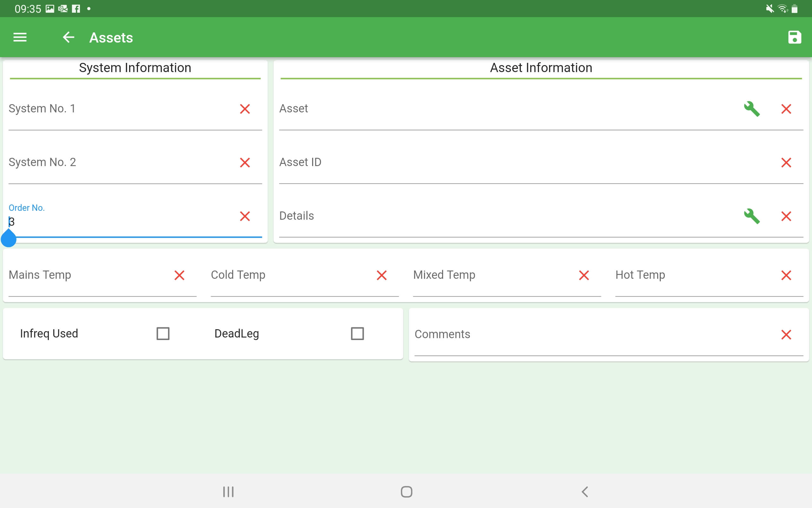
Task: Clear the Hot Temp field
Action: pyautogui.click(x=786, y=276)
